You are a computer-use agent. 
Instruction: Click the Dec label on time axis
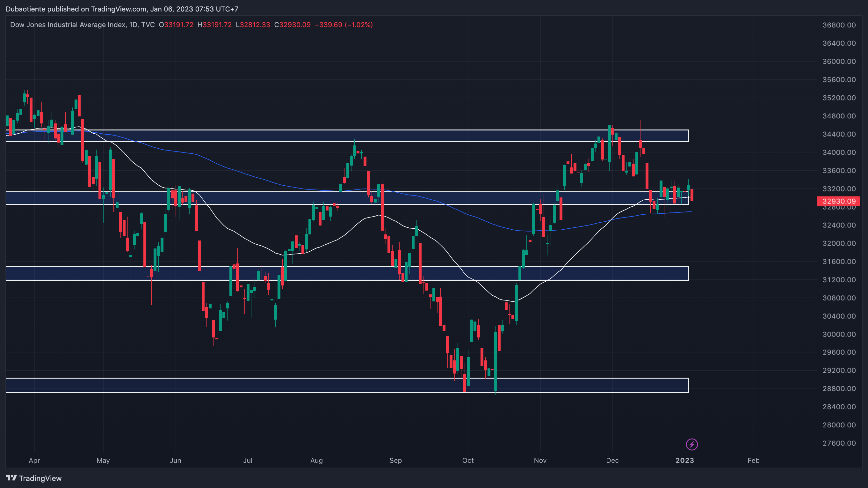click(612, 460)
